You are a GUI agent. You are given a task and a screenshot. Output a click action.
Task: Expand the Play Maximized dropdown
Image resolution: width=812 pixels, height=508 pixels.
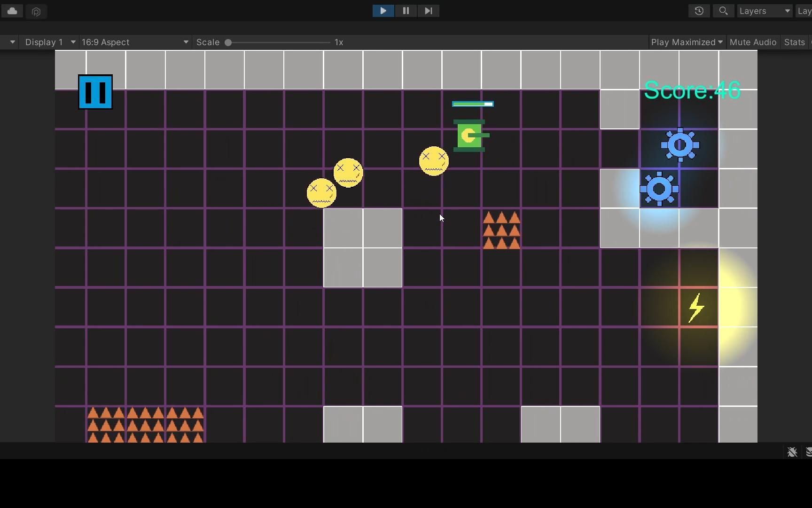point(687,42)
